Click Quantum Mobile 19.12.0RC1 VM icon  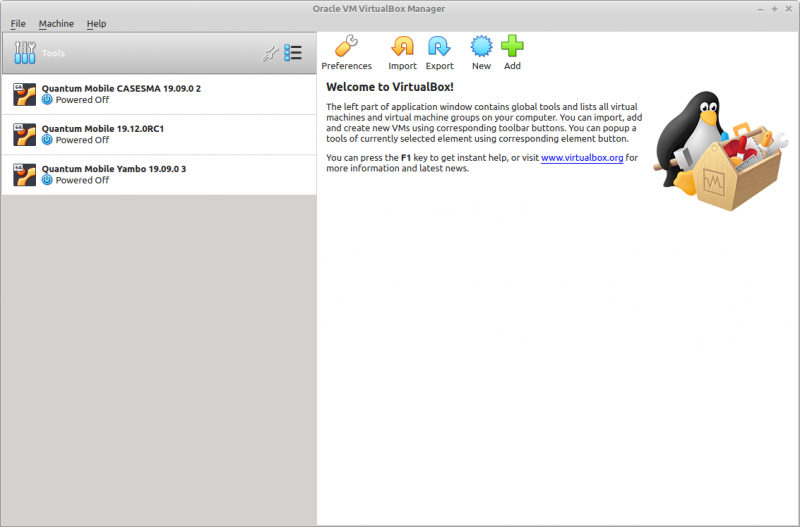tap(24, 135)
